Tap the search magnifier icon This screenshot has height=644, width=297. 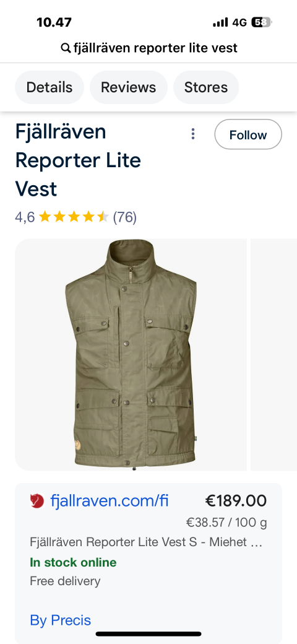65,48
